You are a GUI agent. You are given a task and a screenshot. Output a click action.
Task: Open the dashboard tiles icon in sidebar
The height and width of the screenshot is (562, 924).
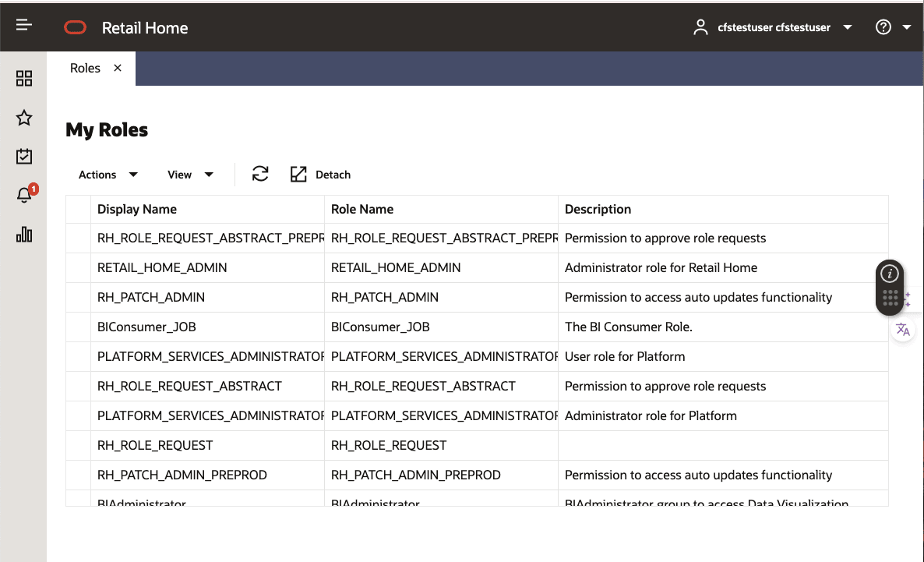[x=24, y=79]
